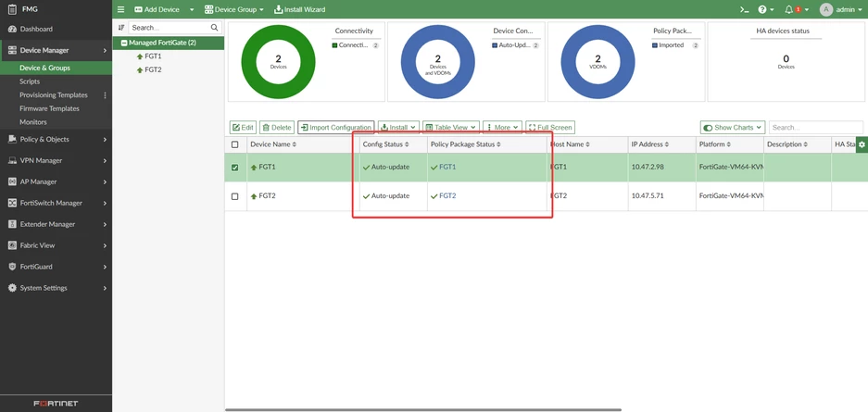
Task: Open Policy & Objects in the sidebar
Action: (x=56, y=140)
